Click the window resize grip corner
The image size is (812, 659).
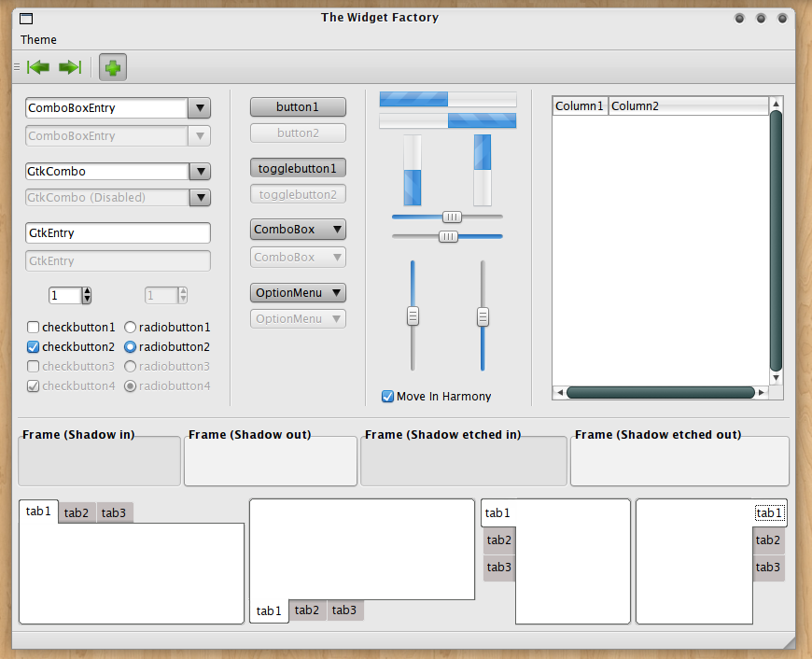(789, 642)
